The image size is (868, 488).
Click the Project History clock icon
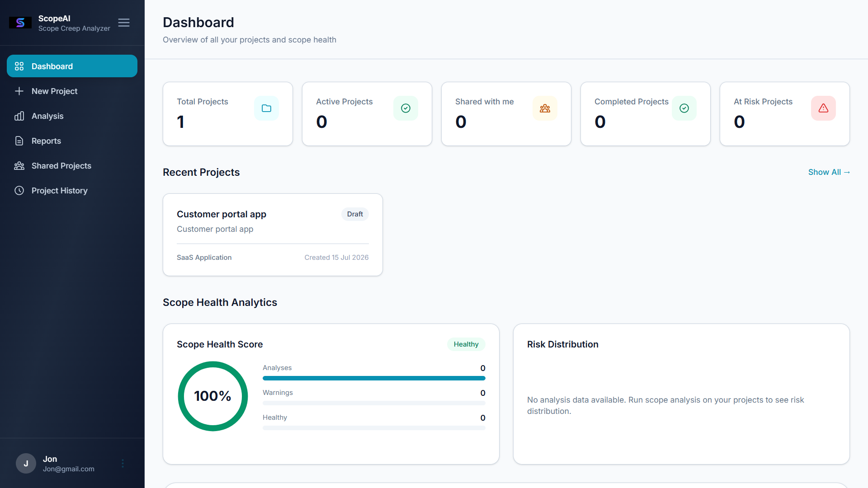click(19, 191)
